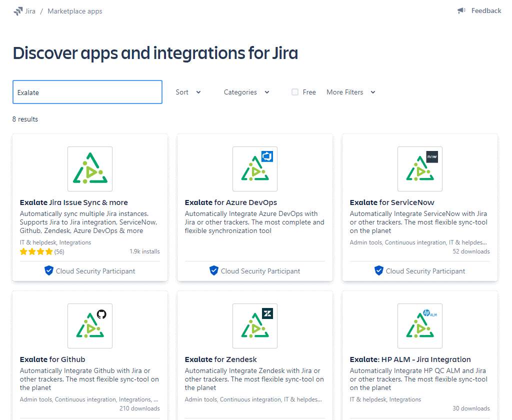Click Cloud Security Participant on ServiceNow card

point(425,271)
